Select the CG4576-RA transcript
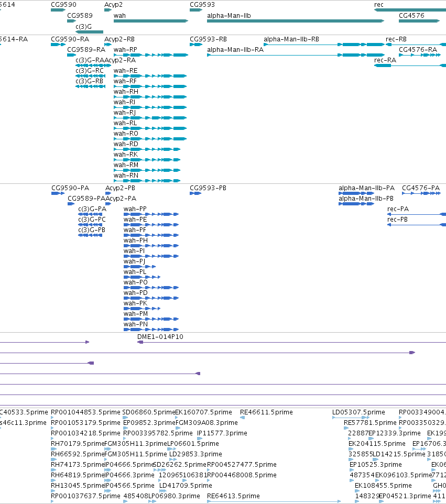The image size is (446, 504). (420, 55)
